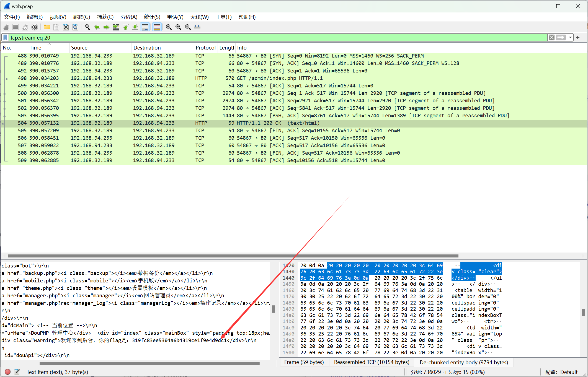The height and width of the screenshot is (377, 588).
Task: Switch to Reassembled TCP (10154 bytes) tab
Action: click(372, 362)
